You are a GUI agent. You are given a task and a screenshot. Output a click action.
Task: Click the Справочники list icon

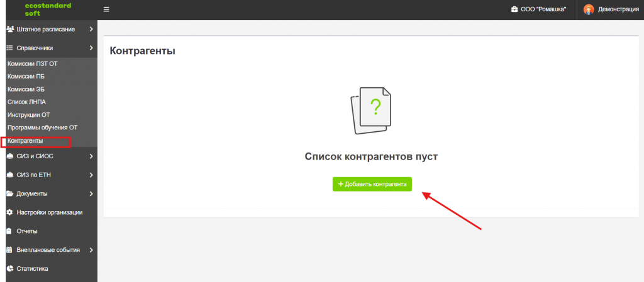tap(10, 48)
